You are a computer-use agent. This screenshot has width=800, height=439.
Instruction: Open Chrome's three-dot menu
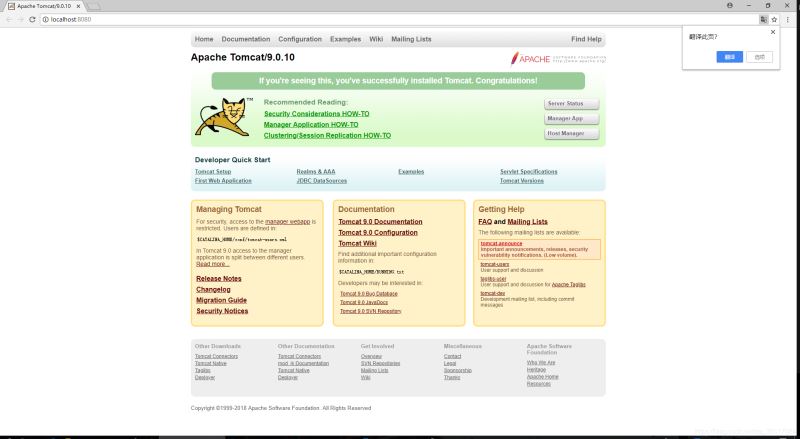tap(788, 19)
